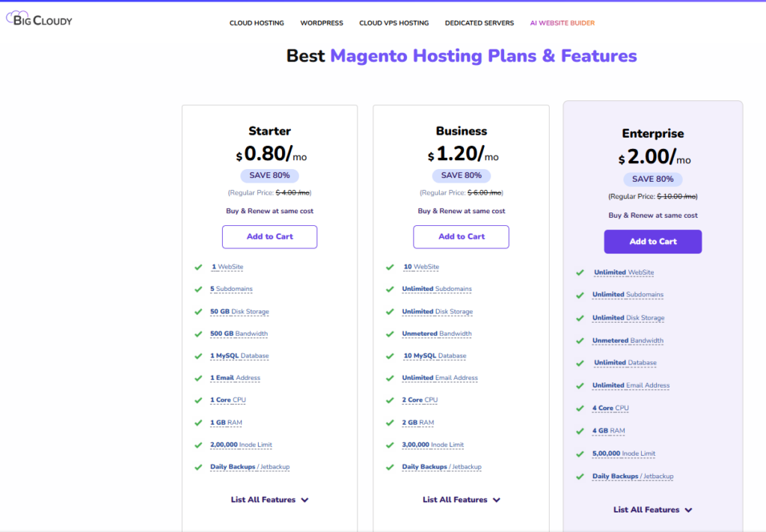This screenshot has width=766, height=532.
Task: Click '50 GB Disk Storage' feature
Action: 239,311
